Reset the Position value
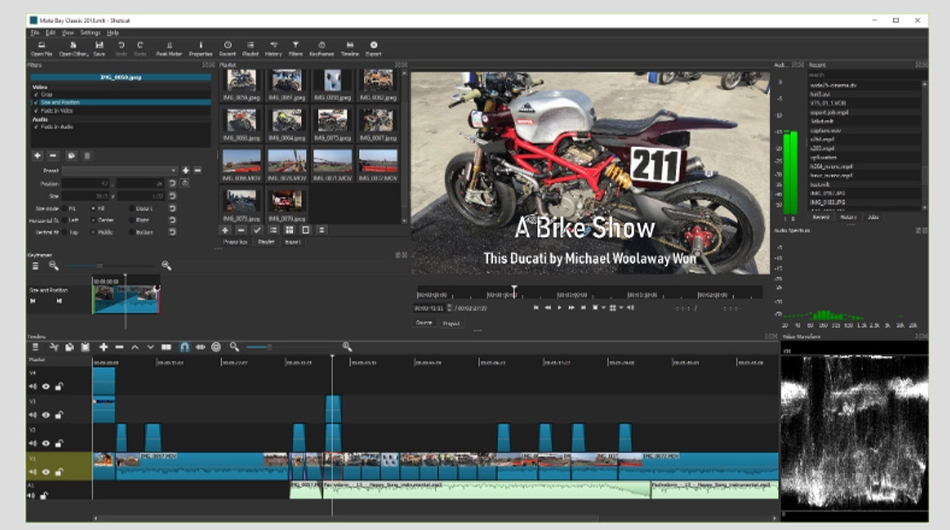The height and width of the screenshot is (530, 950). pos(173,183)
